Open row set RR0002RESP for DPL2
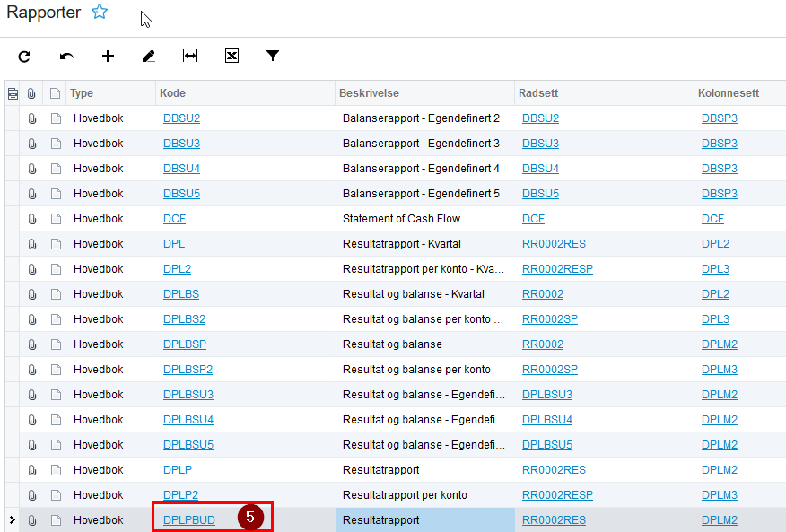Screen dimensions: 786x532 [557, 269]
